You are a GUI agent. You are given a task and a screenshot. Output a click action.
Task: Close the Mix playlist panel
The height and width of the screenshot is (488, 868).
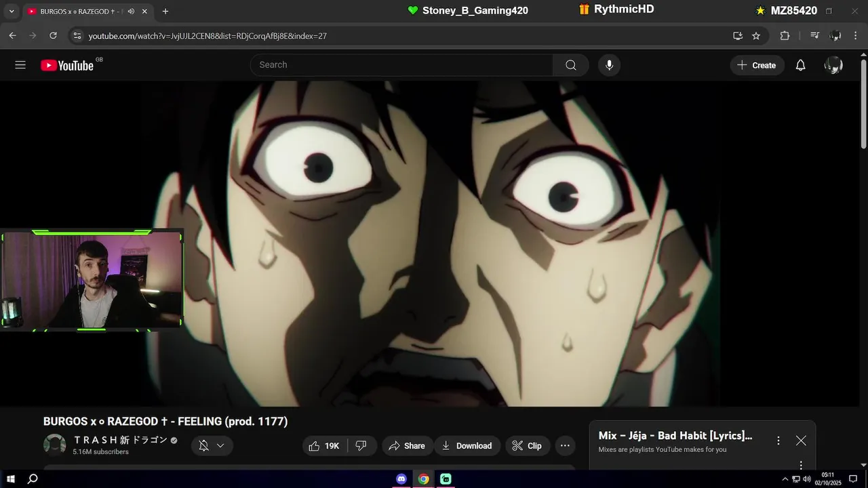801,441
